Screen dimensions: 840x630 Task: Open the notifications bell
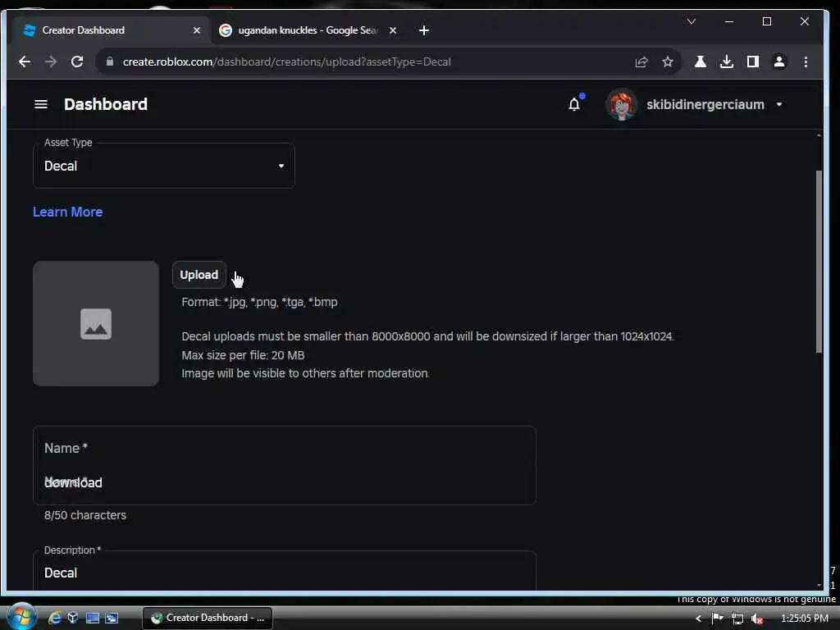coord(574,104)
